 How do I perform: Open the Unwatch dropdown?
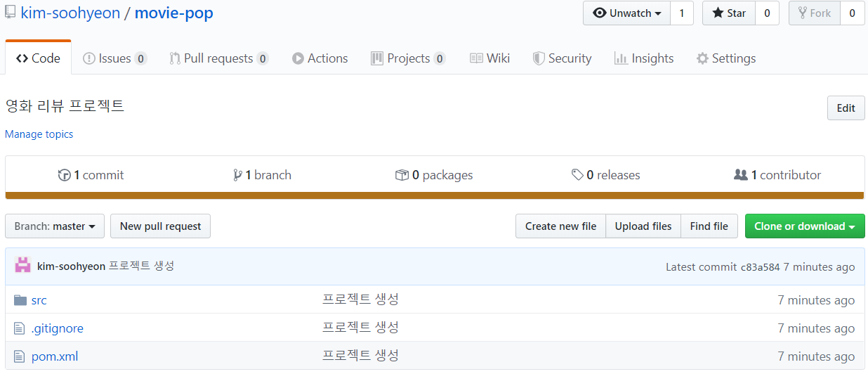pos(627,13)
